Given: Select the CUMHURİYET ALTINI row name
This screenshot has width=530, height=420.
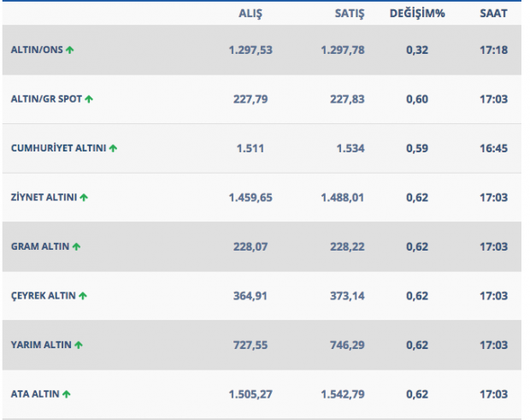Looking at the screenshot, I should click(58, 148).
